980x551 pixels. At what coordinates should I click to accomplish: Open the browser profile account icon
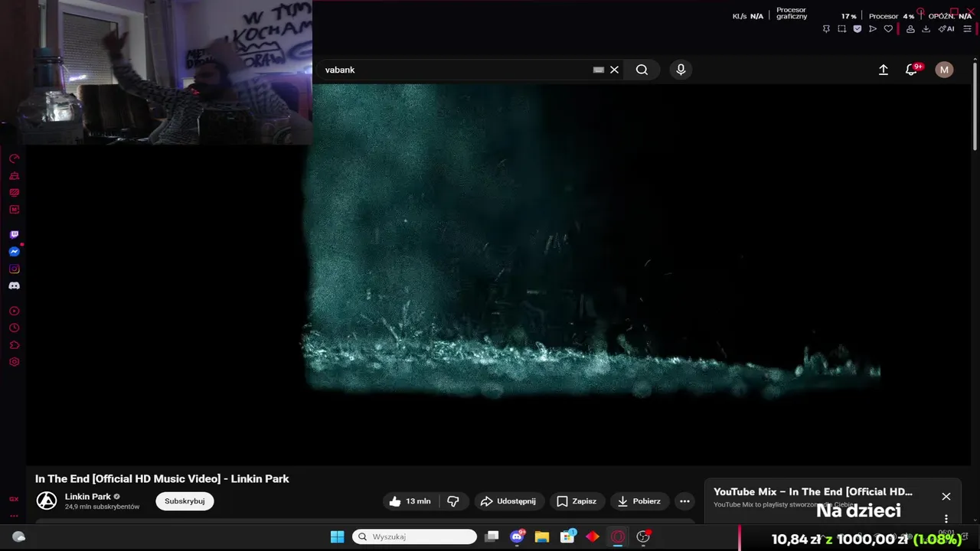pos(910,29)
